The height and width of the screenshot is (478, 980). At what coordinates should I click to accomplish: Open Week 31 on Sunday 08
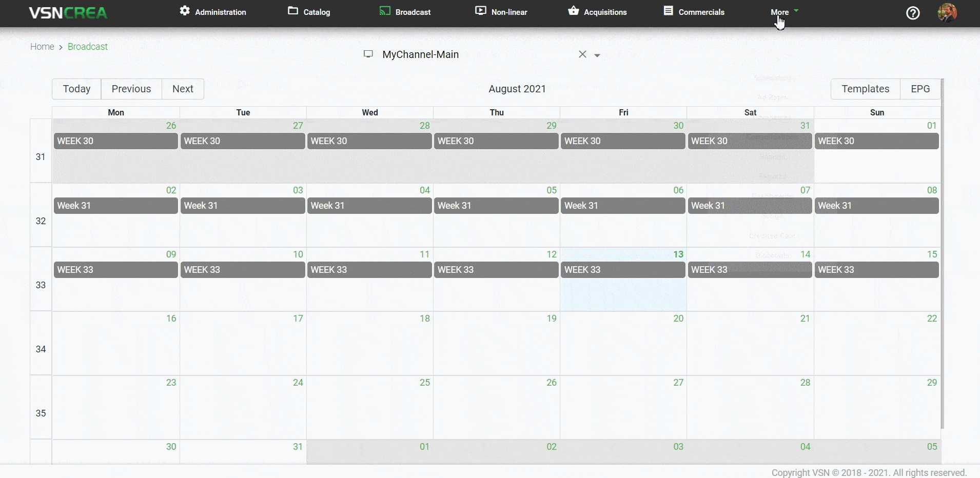coord(877,206)
